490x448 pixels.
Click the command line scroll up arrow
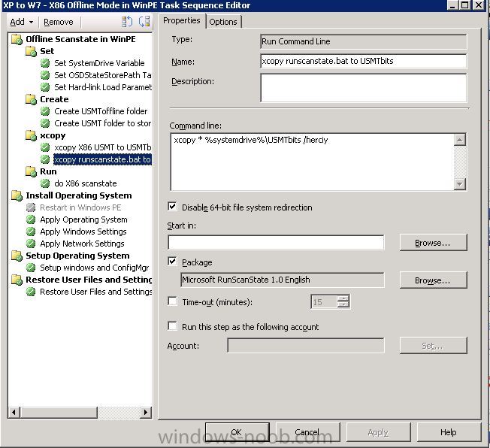(460, 140)
